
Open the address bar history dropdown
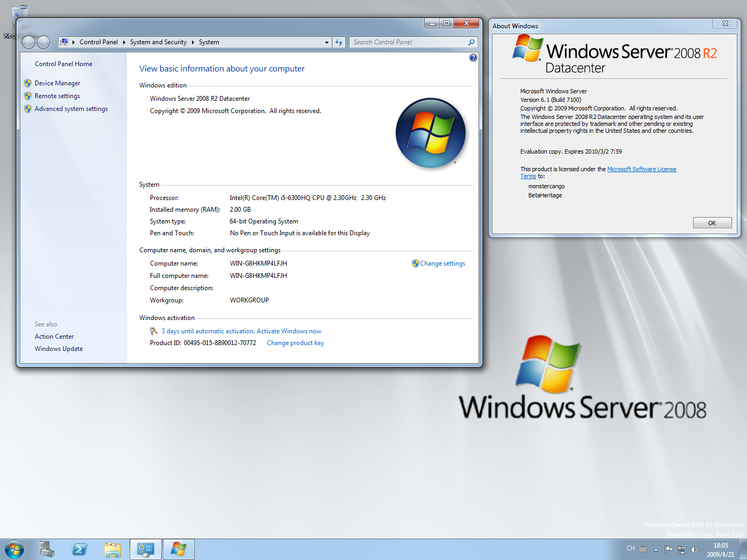[327, 42]
